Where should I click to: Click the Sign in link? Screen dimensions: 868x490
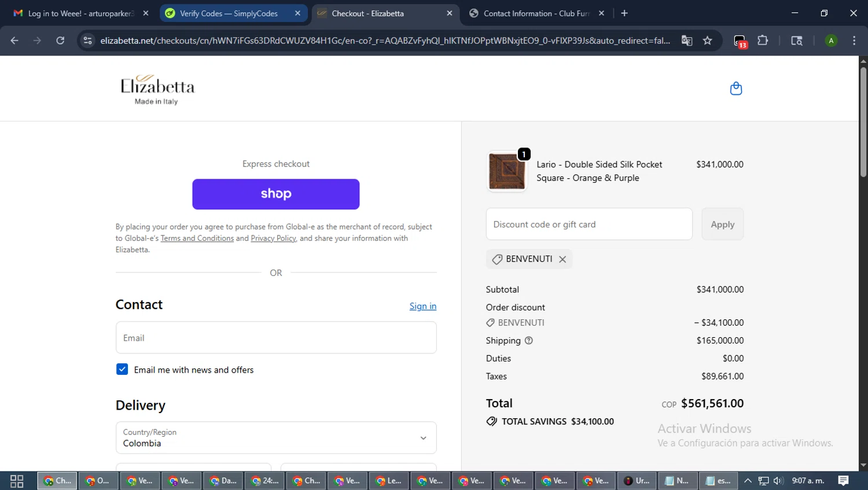coord(423,307)
